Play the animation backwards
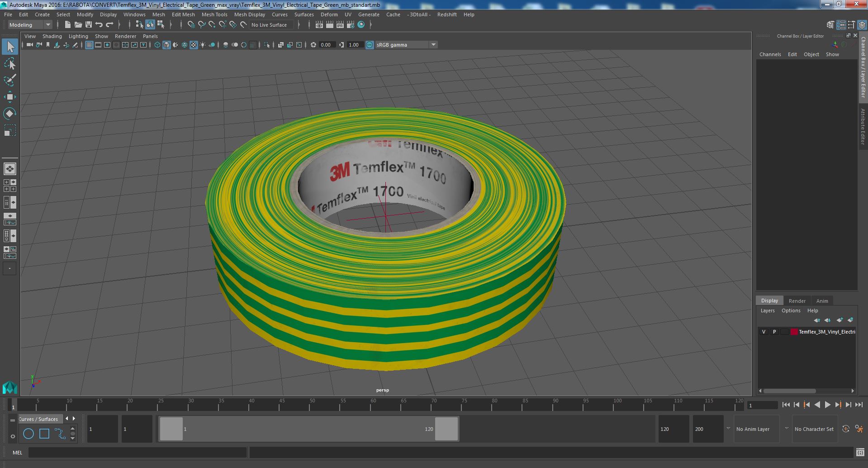The width and height of the screenshot is (868, 468). [817, 405]
